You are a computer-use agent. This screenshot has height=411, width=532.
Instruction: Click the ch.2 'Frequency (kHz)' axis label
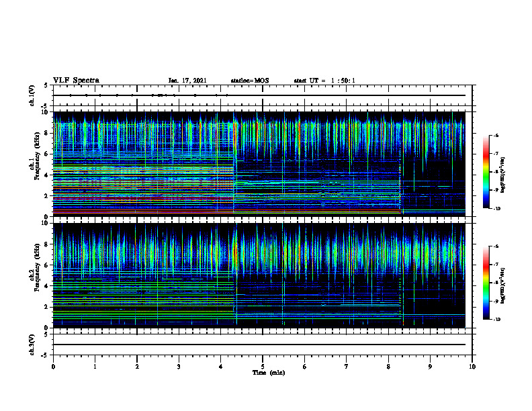37,267
